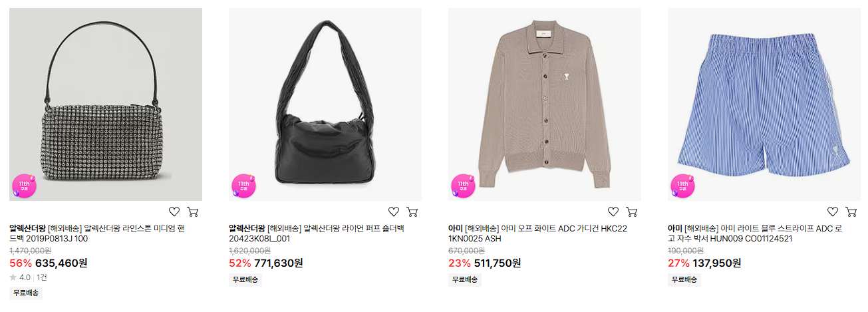Add blue striped boxer shorts to cart
The image size is (868, 312).
coord(851,212)
